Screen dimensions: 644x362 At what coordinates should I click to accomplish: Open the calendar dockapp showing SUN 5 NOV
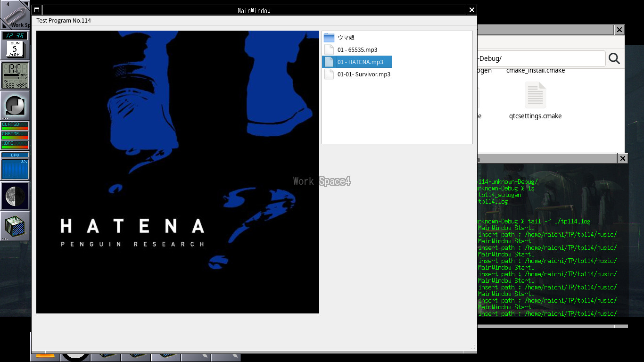coord(15,49)
